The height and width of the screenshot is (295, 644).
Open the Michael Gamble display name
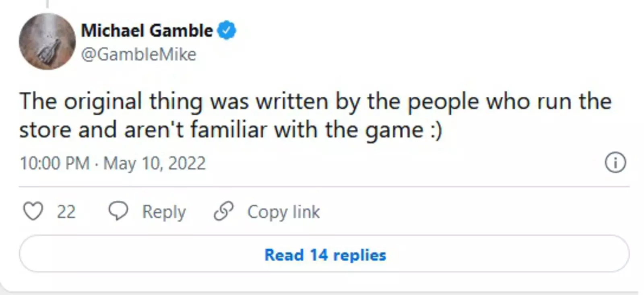pos(147,31)
